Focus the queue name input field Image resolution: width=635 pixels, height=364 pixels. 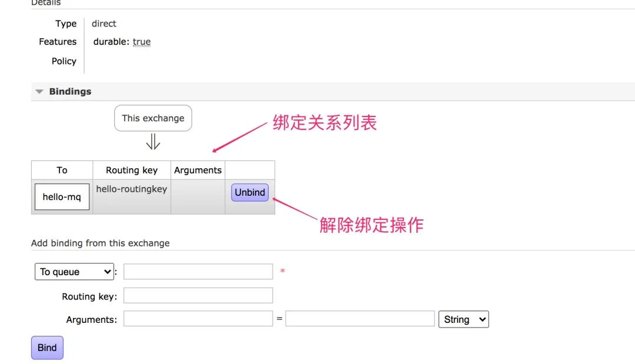[198, 272]
